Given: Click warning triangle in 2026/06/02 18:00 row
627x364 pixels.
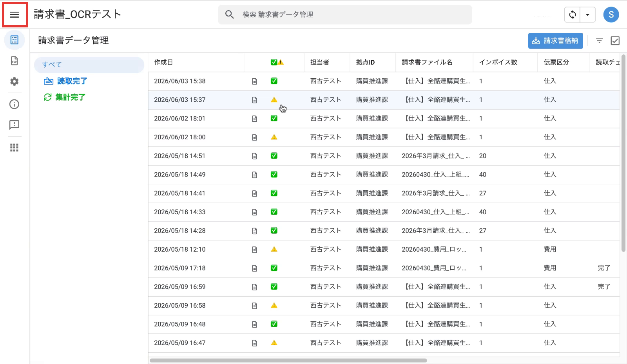Looking at the screenshot, I should [274, 137].
